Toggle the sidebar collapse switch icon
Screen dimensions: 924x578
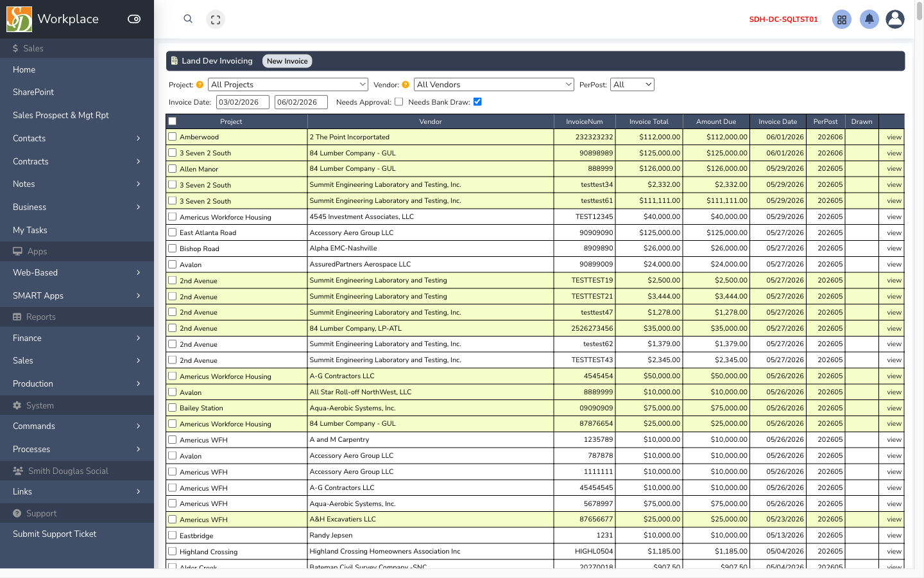coord(134,19)
